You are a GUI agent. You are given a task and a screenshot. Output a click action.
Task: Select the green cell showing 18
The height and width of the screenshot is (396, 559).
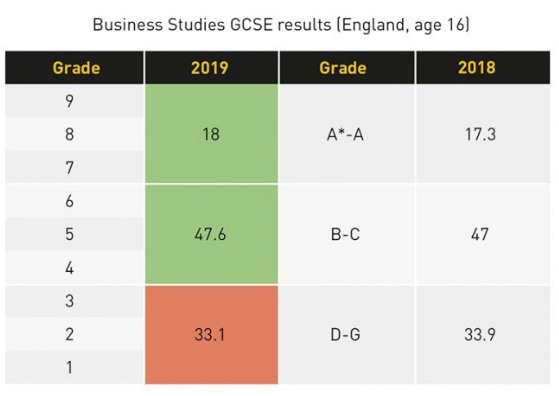tap(211, 134)
